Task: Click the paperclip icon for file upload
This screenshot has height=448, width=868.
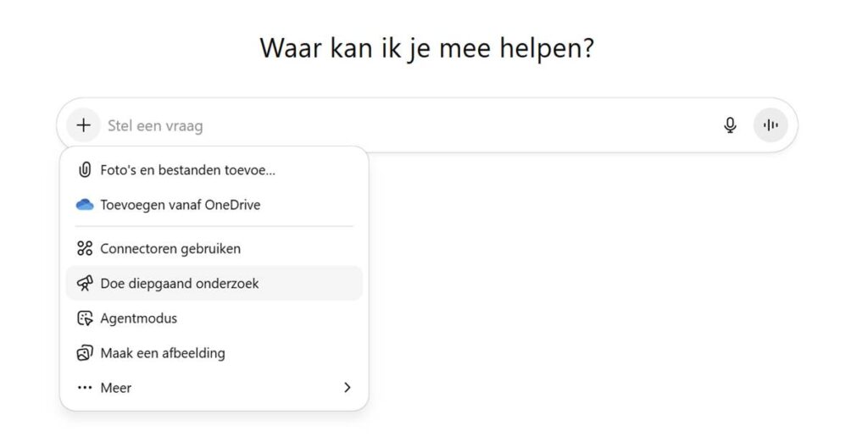Action: pos(84,169)
